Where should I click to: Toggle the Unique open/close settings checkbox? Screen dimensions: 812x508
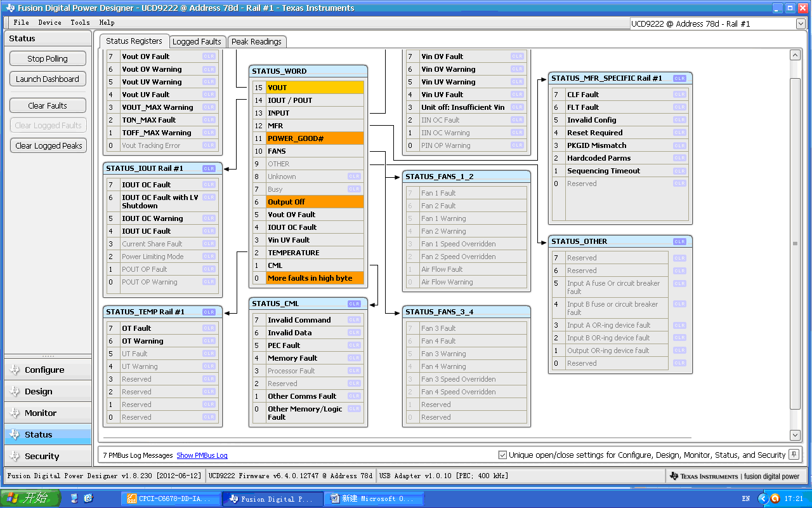pos(502,455)
